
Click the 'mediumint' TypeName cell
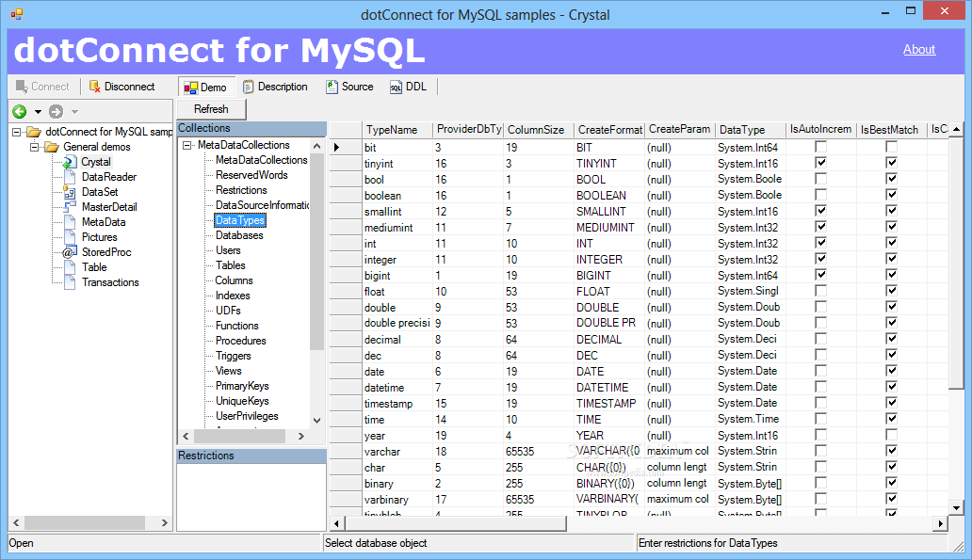pyautogui.click(x=397, y=228)
